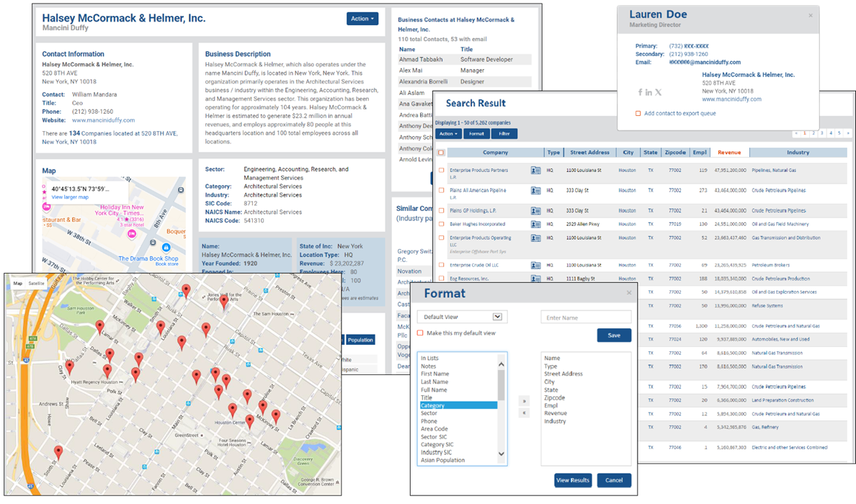Image resolution: width=856 pixels, height=504 pixels.
Task: Click the X social icon on Lauren Doe's card
Action: [x=659, y=92]
